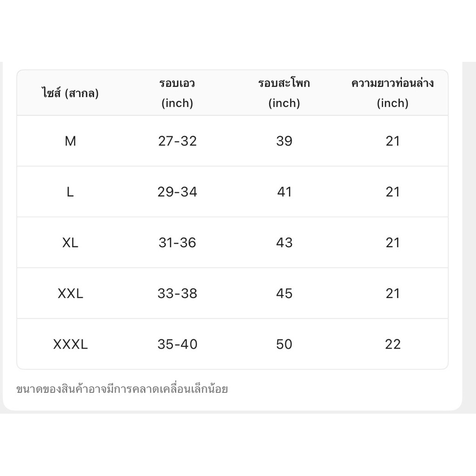Select hip value 41
Screen dimensions: 476x476
pyautogui.click(x=284, y=192)
